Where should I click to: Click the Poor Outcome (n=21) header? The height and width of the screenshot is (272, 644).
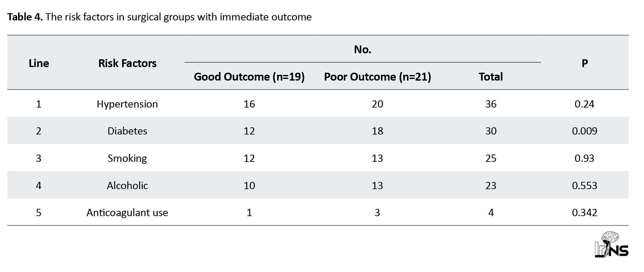pos(377,77)
